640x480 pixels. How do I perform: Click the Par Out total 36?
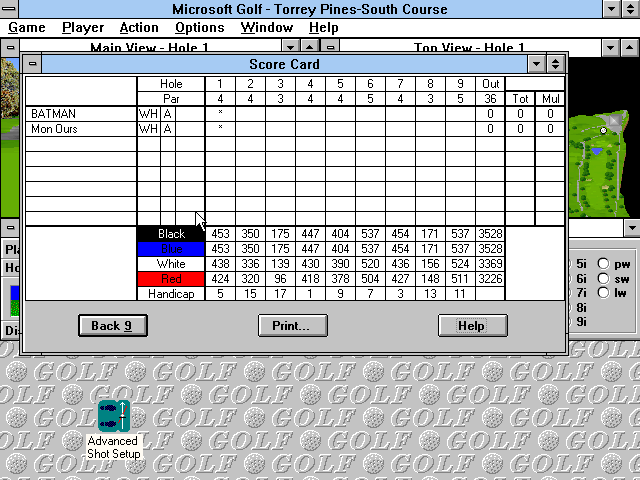point(490,99)
